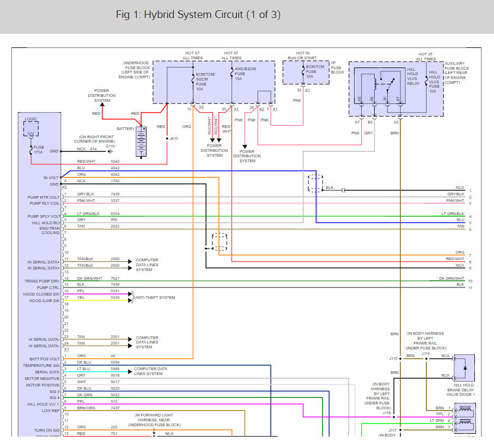
Task: Click the COMPUTER DATA LINES SYSTEM label at pin 3
Action: (x=150, y=371)
